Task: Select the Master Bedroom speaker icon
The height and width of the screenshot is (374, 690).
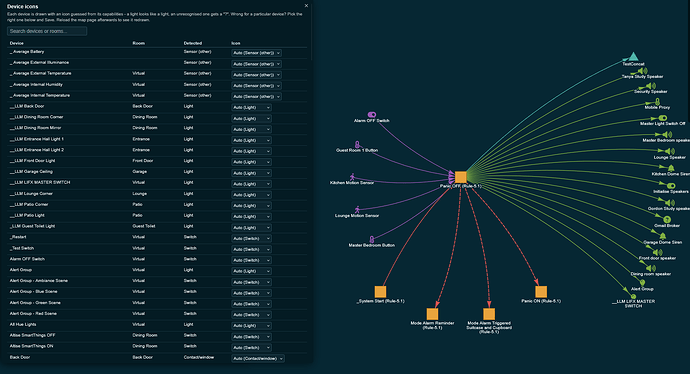Action: coord(667,135)
